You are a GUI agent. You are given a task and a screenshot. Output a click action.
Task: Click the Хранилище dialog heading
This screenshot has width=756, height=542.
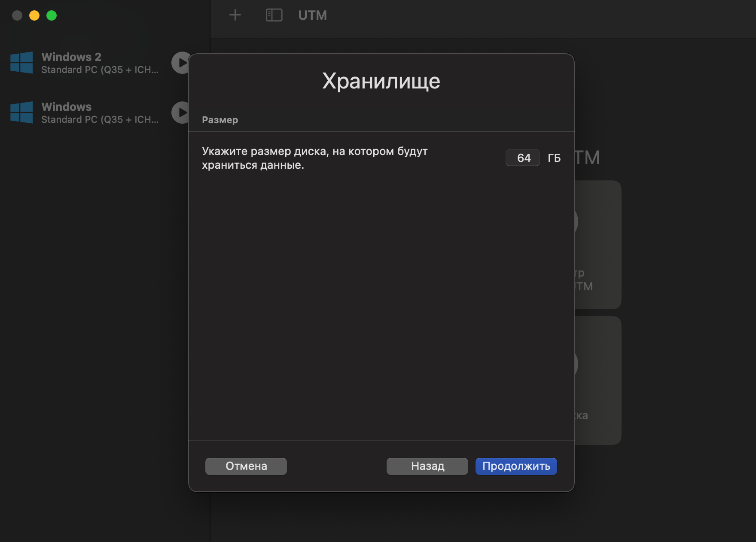tap(381, 81)
